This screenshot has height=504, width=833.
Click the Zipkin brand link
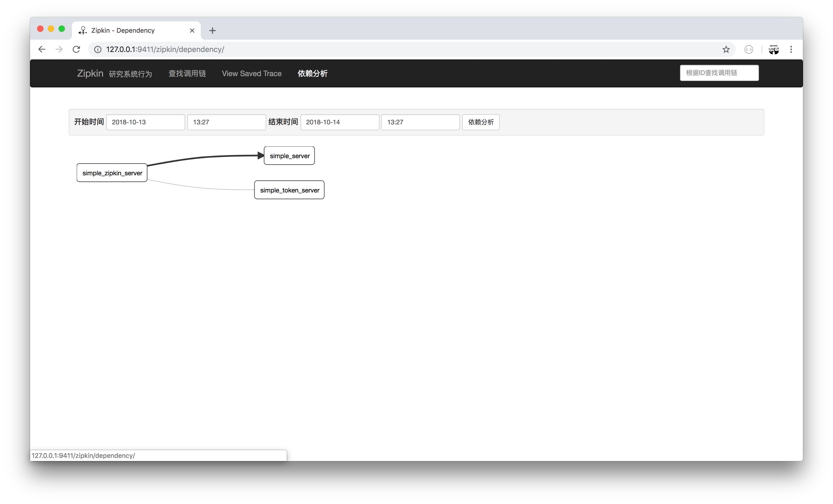[x=90, y=73]
